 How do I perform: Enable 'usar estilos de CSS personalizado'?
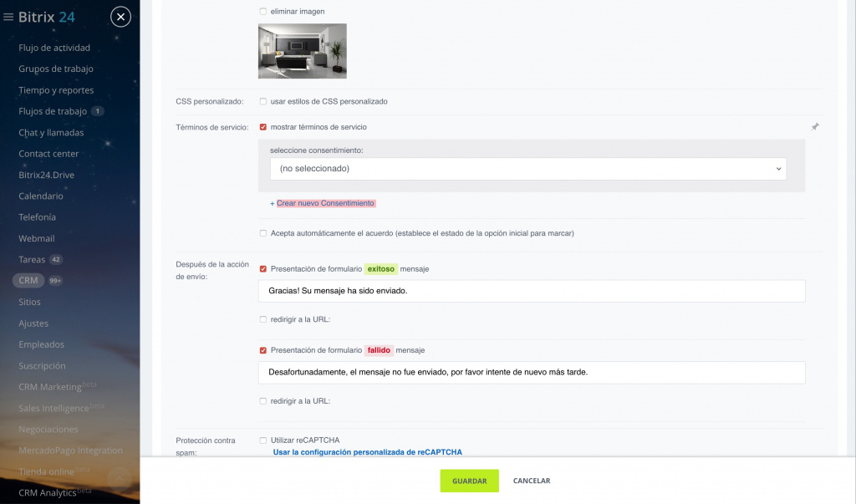(x=263, y=102)
